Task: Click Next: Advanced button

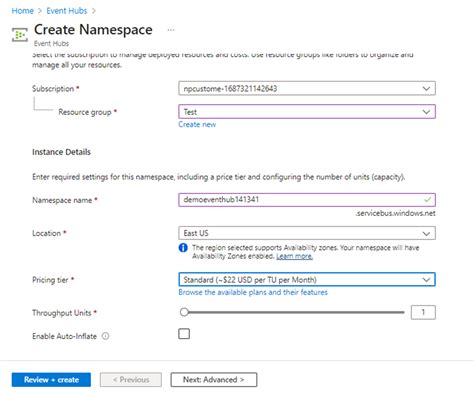Action: (x=214, y=380)
